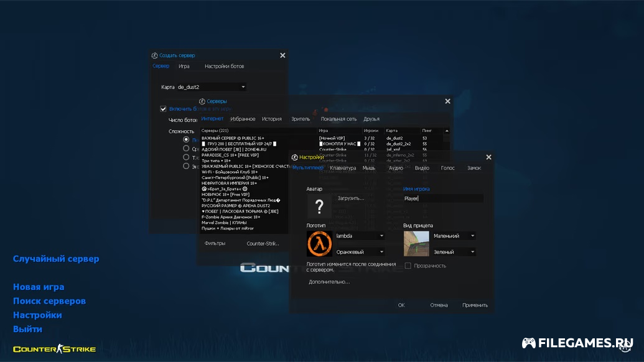This screenshot has height=362, width=644.
Task: Open the Друзья tab
Action: coord(371,119)
